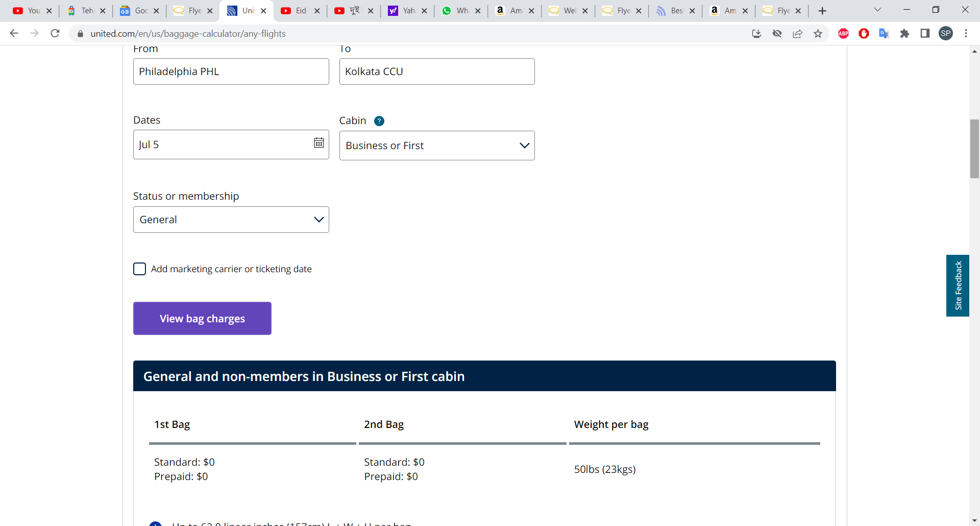The width and height of the screenshot is (980, 526).
Task: Open the Status or membership General dropdown
Action: tap(231, 220)
